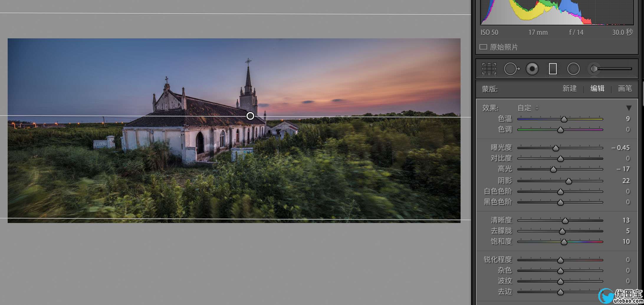Screen dimensions: 644x305
Task: Click the histogram display
Action: pyautogui.click(x=557, y=12)
